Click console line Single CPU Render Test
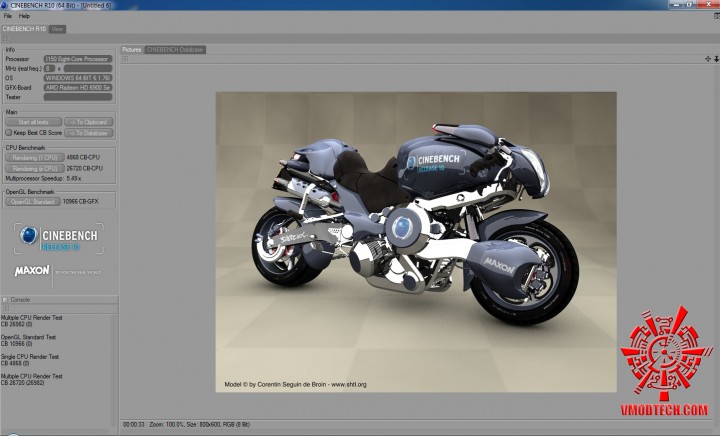 click(x=30, y=357)
